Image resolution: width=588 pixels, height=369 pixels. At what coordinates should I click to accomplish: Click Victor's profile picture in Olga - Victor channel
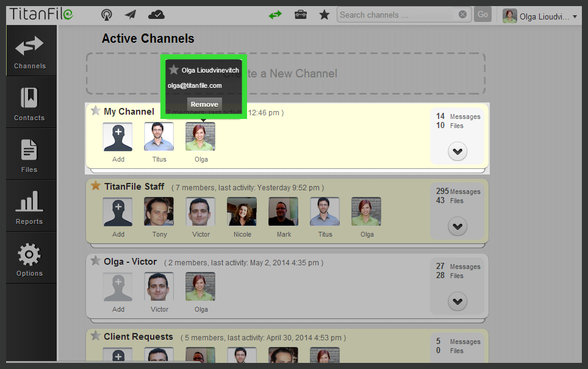click(159, 286)
